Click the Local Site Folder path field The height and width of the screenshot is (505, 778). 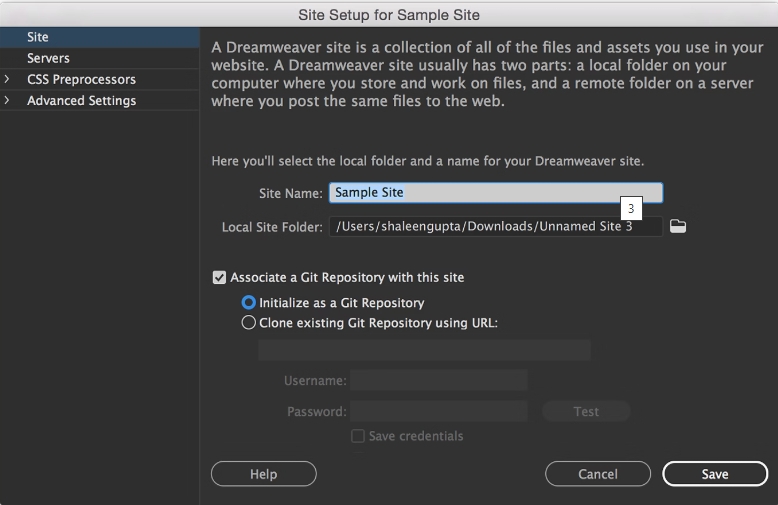(x=496, y=226)
